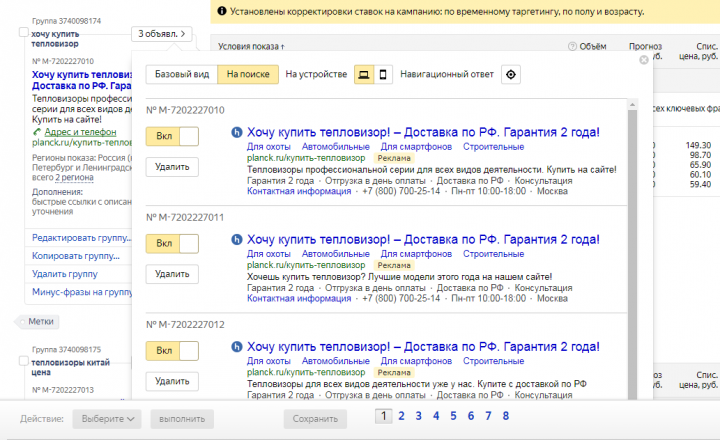Click 'Для охоты' sitelink in third ad

point(269,361)
